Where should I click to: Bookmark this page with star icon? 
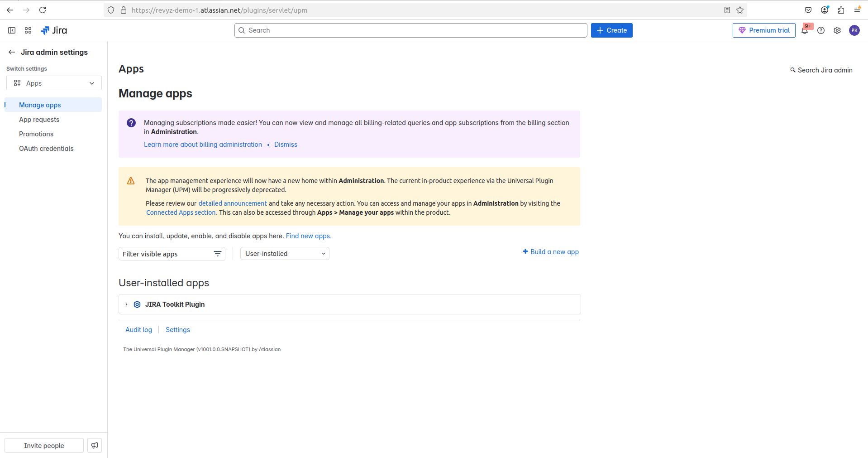click(x=740, y=10)
